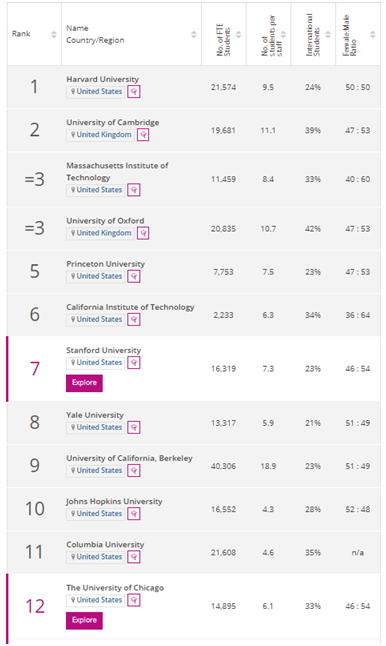
Task: Open the Harvard University link
Action: [x=103, y=79]
